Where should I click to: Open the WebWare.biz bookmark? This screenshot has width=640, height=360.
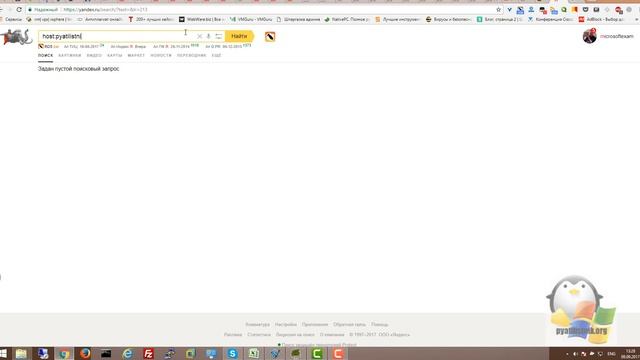coord(202,19)
